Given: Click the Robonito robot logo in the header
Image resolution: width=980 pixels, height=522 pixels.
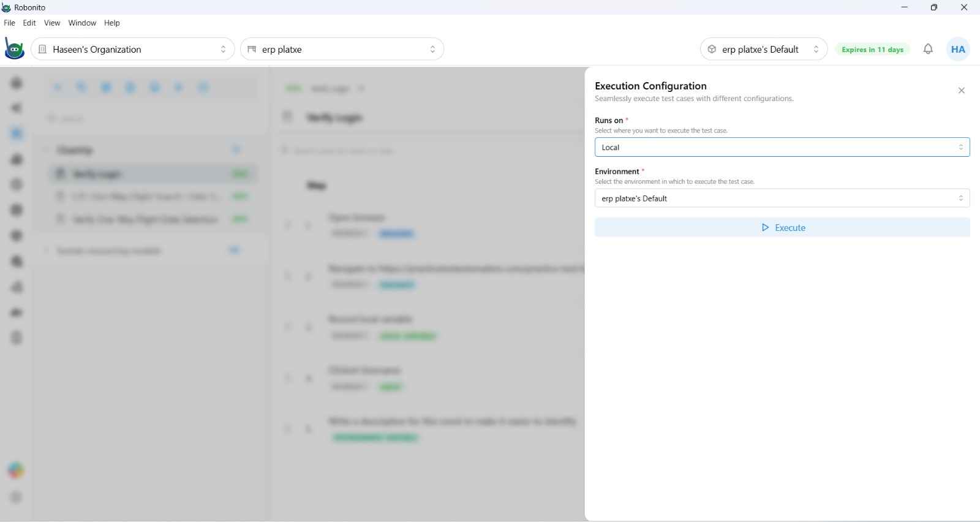Looking at the screenshot, I should (14, 49).
